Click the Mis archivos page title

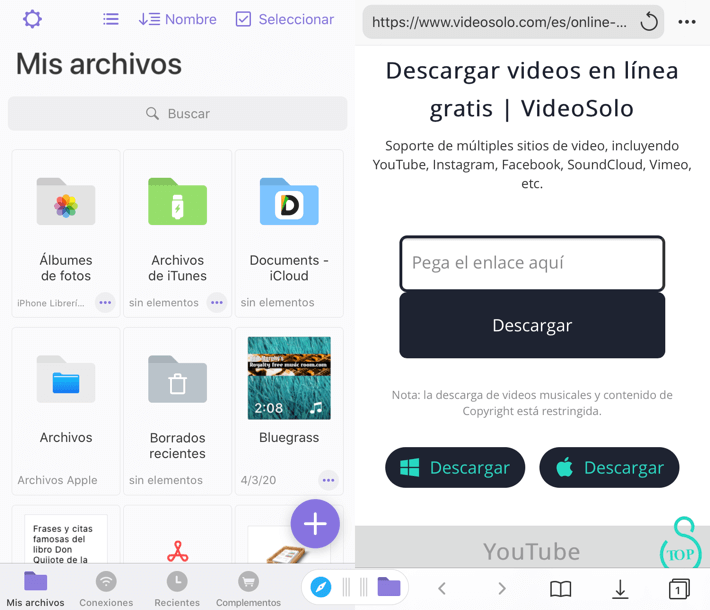coord(99,64)
